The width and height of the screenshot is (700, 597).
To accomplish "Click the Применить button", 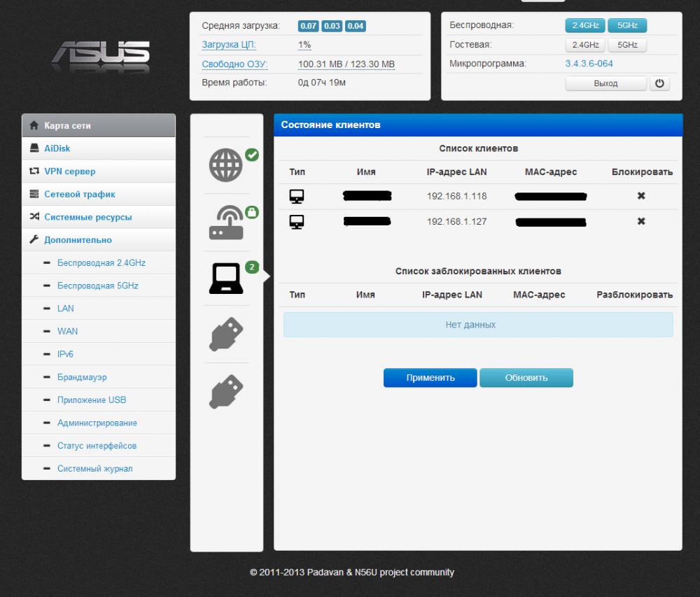I will pyautogui.click(x=430, y=378).
